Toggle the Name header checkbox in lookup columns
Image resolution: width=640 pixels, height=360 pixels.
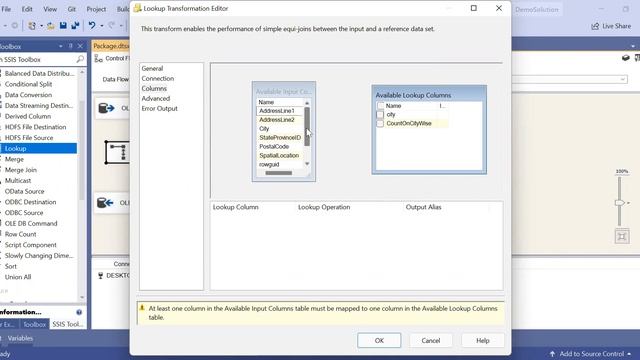tap(380, 106)
